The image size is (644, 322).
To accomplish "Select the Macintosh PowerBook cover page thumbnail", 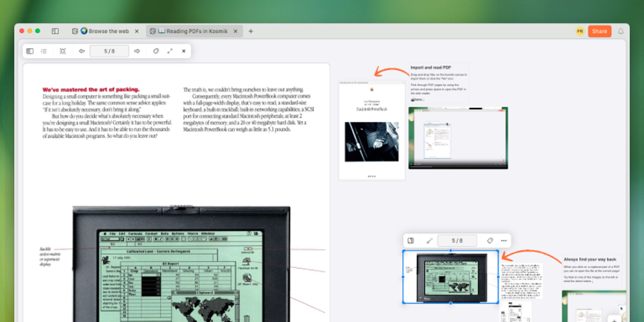I will click(372, 131).
